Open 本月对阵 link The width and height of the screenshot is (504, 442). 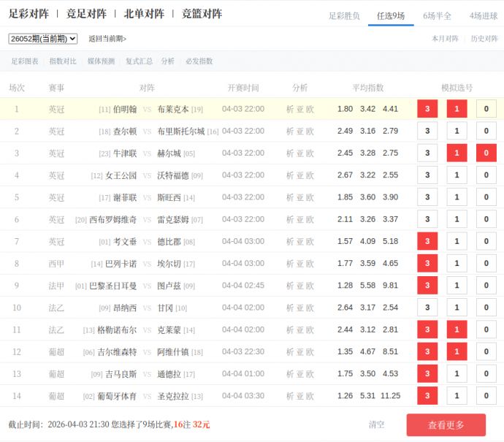click(x=445, y=39)
